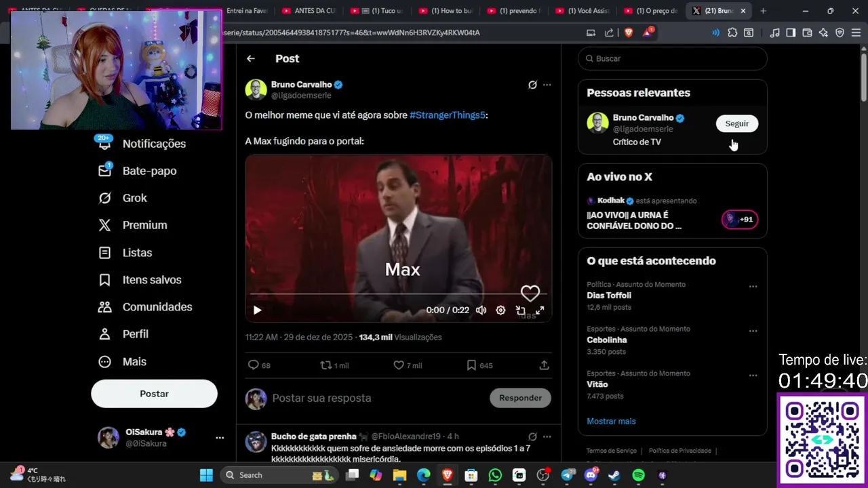Close the active X browser tab
Image resolution: width=868 pixels, height=488 pixels.
[743, 11]
